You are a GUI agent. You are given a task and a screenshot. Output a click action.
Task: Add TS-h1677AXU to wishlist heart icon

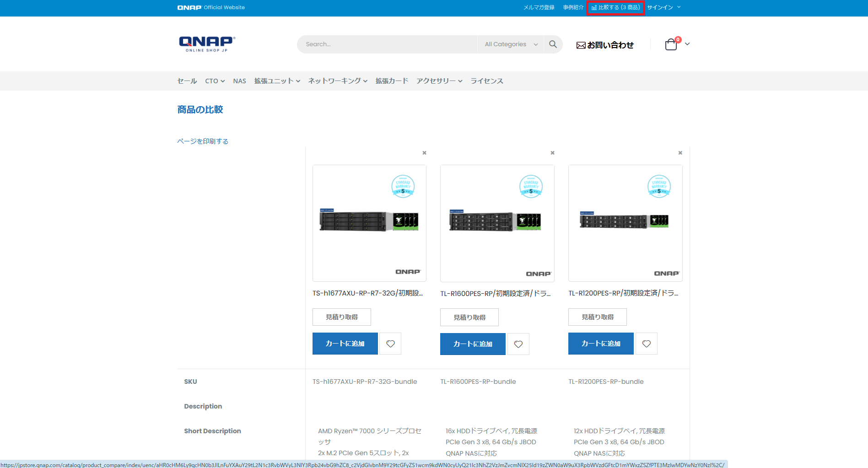tap(390, 344)
